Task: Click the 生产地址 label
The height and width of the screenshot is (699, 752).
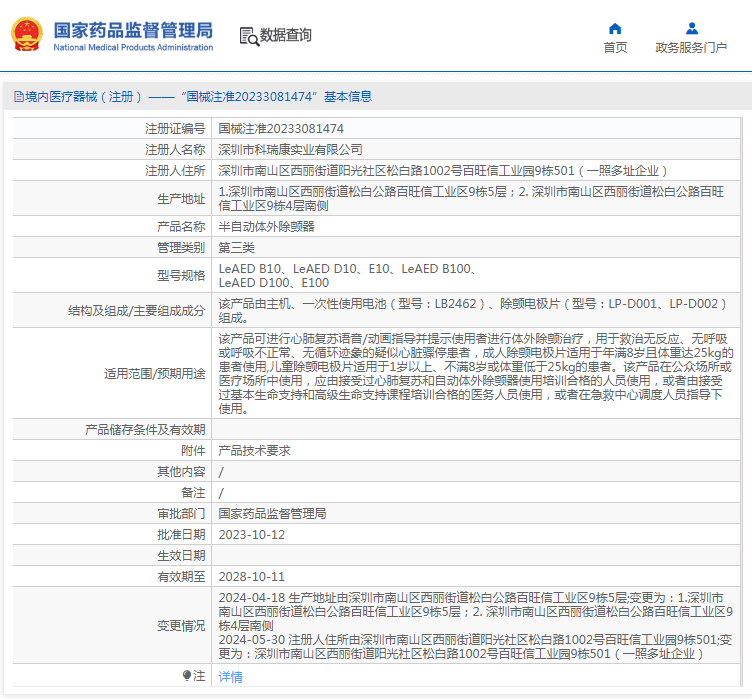Action: 181,199
